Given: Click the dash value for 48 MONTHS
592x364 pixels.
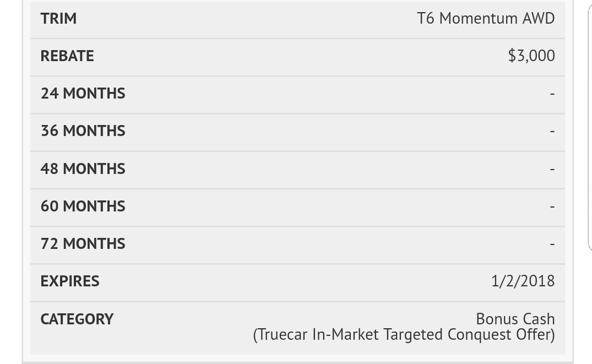Looking at the screenshot, I should 552,169.
